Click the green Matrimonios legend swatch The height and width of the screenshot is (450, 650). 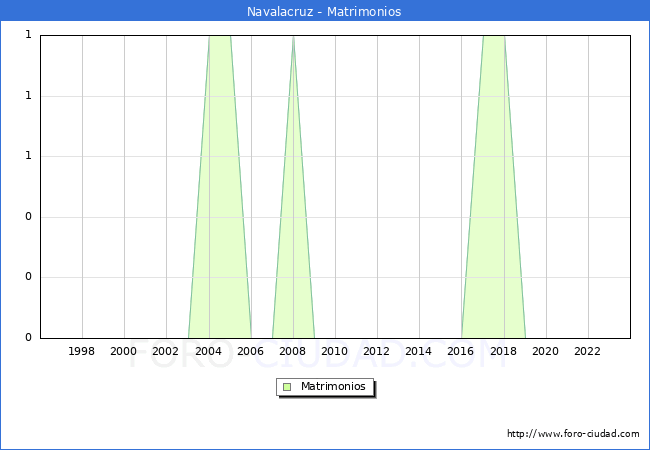pyautogui.click(x=287, y=387)
